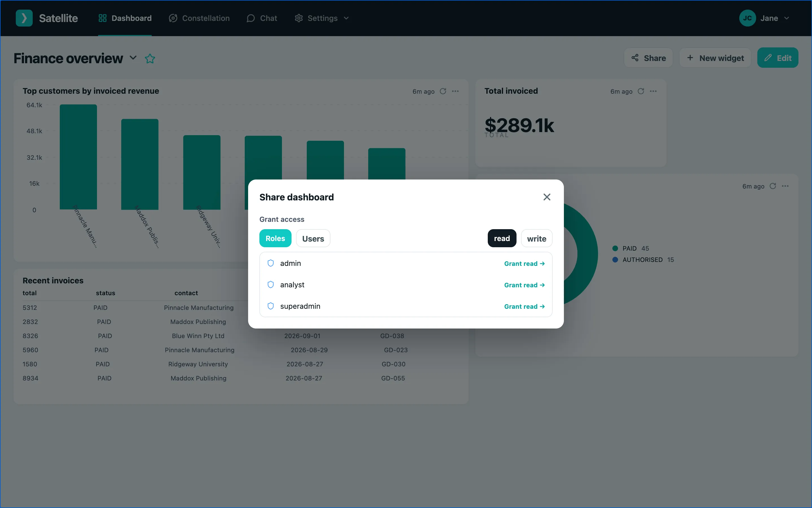Click date 2026-08-29

[309, 350]
